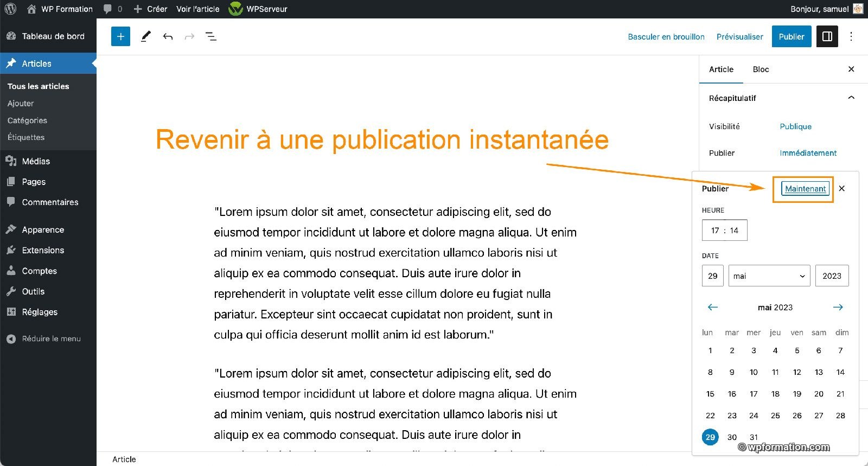Open the Réglages menu
The height and width of the screenshot is (466, 868).
pyautogui.click(x=48, y=312)
